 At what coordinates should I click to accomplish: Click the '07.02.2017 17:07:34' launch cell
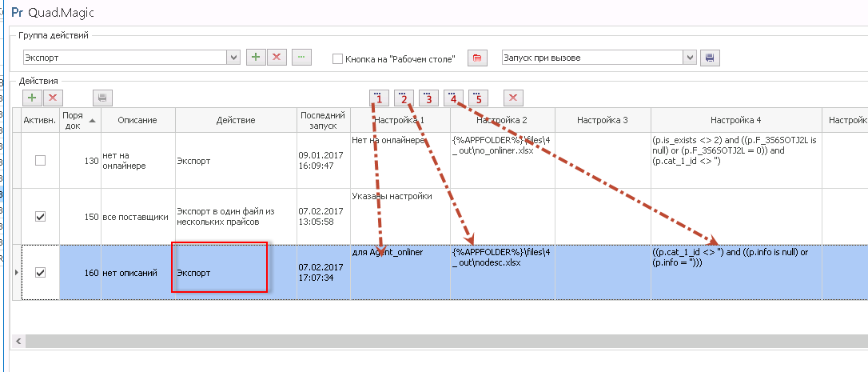[323, 272]
